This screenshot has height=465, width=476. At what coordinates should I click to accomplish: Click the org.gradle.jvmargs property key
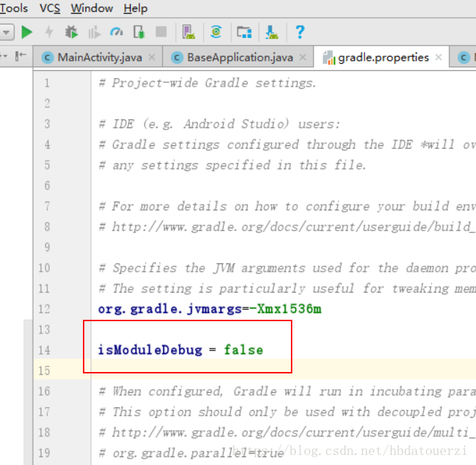pyautogui.click(x=169, y=309)
